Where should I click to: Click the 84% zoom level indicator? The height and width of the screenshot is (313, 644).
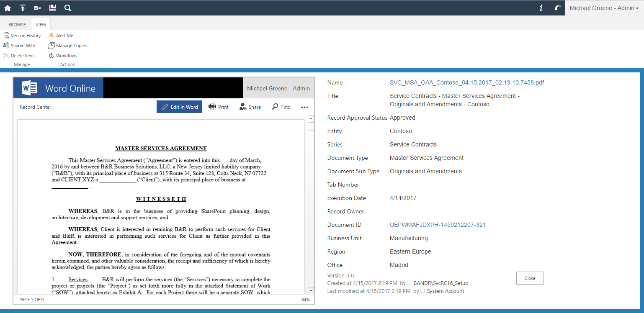306,300
